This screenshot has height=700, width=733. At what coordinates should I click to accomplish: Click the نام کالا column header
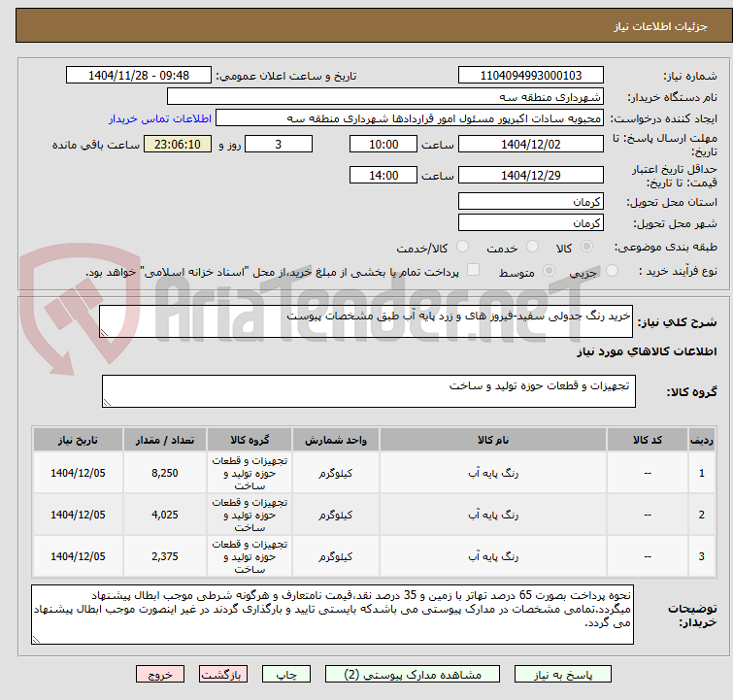(493, 440)
